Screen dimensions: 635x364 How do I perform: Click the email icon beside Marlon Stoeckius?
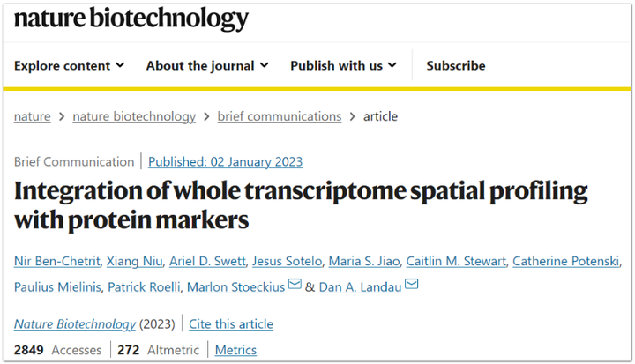(x=295, y=286)
